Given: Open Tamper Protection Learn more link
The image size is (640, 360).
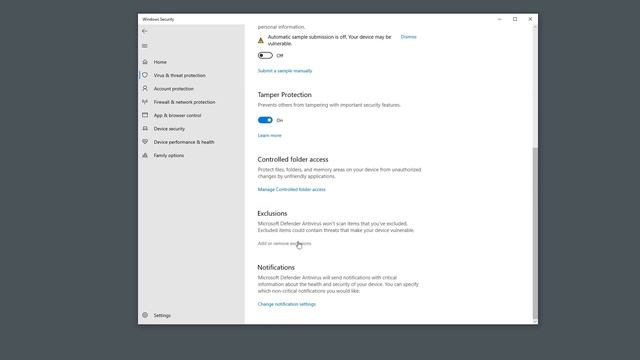Looking at the screenshot, I should pos(269,135).
